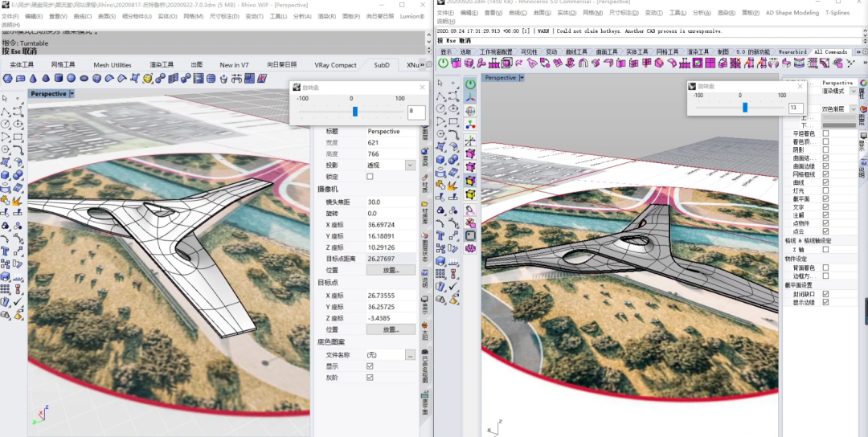Click the green power icon in Rhino 5 side toolbar
The height and width of the screenshot is (437, 868).
(470, 84)
